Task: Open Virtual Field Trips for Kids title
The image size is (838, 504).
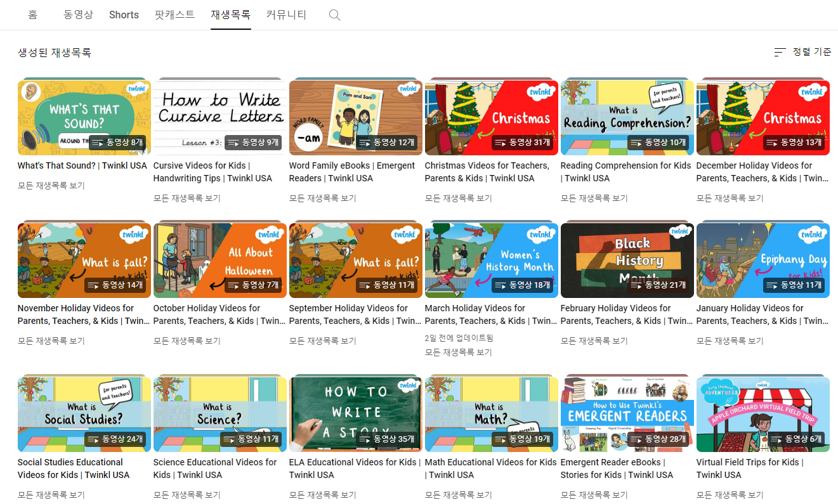Action: pyautogui.click(x=751, y=468)
